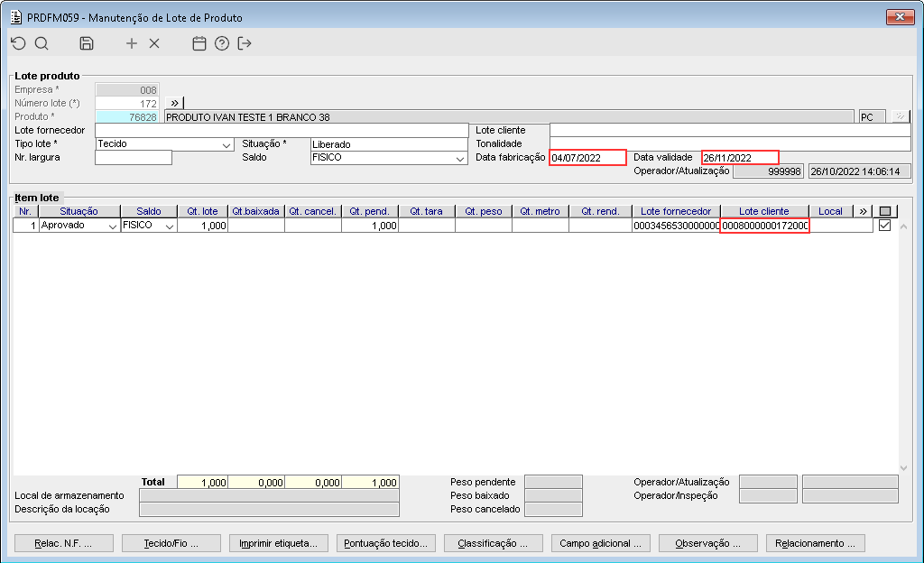Click the Número lote field showing 172

coord(127,103)
